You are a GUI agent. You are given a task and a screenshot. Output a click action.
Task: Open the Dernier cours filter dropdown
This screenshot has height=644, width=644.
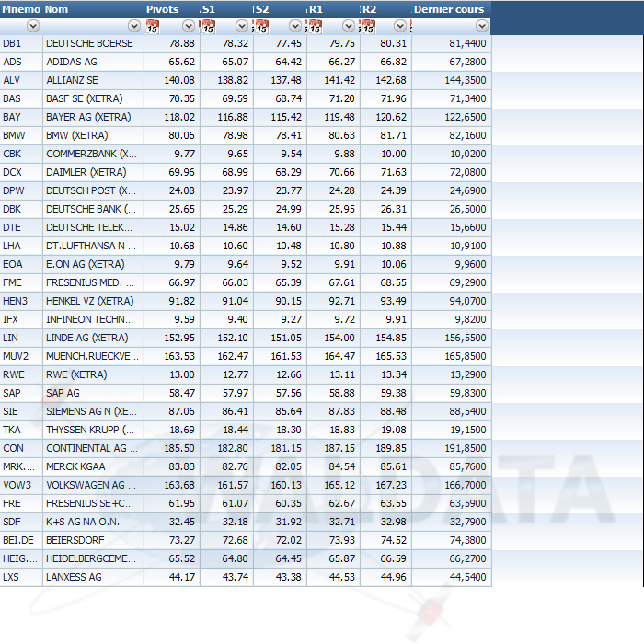click(x=482, y=27)
